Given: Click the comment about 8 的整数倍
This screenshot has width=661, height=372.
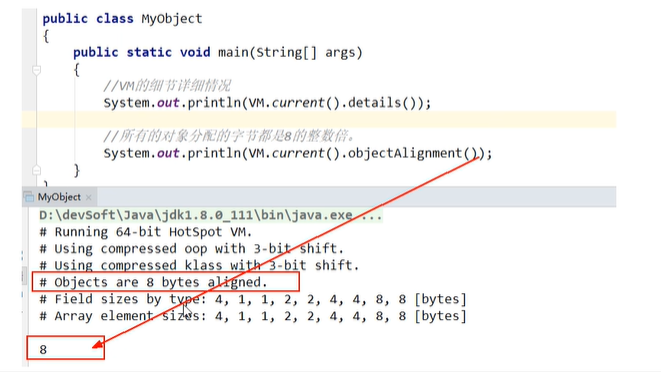Looking at the screenshot, I should (230, 136).
